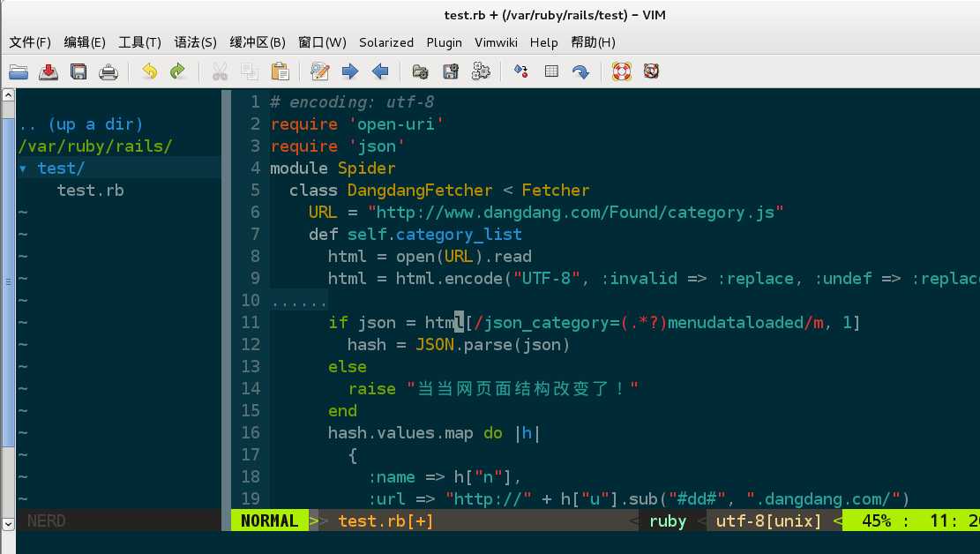Open the Plugin menu
Screen dimensions: 980x554
[x=445, y=42]
